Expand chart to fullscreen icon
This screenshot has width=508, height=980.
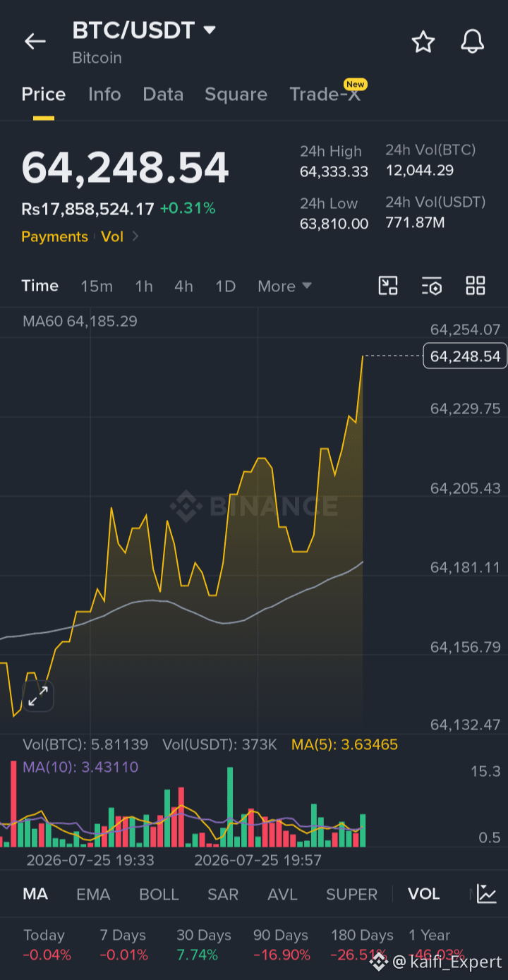click(37, 696)
